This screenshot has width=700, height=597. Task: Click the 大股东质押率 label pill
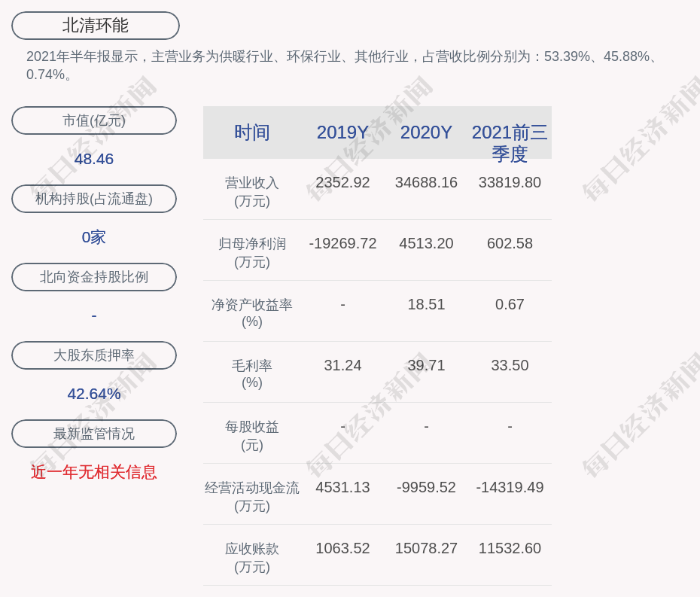pyautogui.click(x=94, y=355)
